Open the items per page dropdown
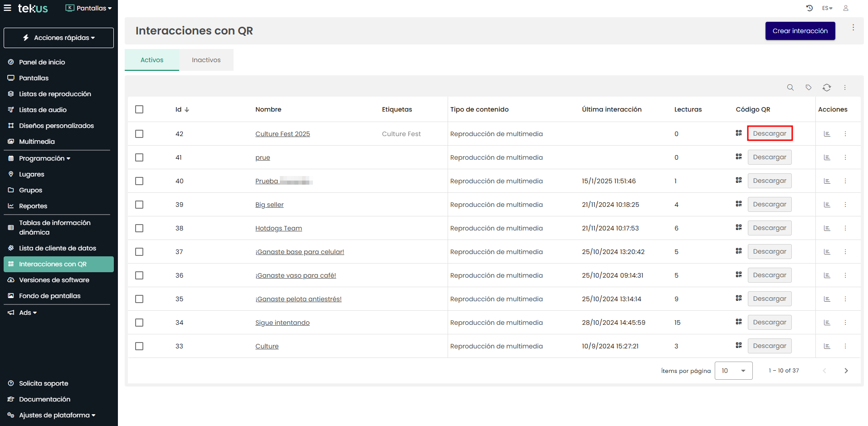Viewport: 868px width, 426px height. point(733,371)
